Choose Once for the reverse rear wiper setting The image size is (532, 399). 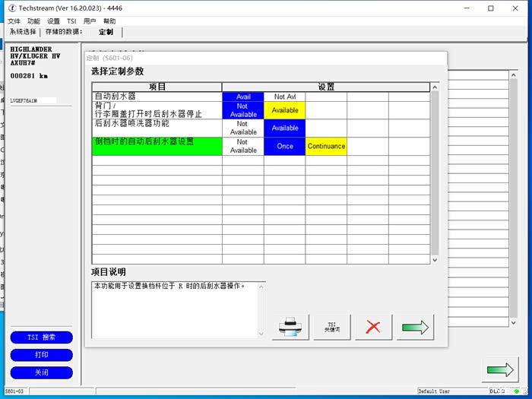[285, 146]
